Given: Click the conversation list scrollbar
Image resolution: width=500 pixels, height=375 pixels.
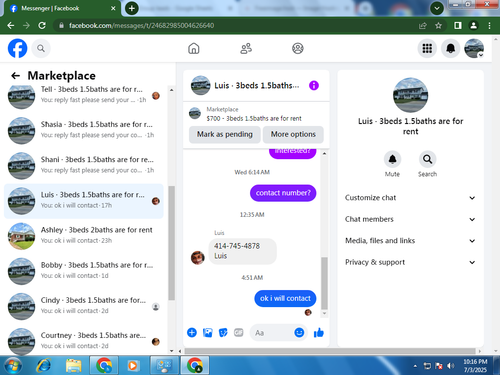Looking at the screenshot, I should [x=171, y=243].
